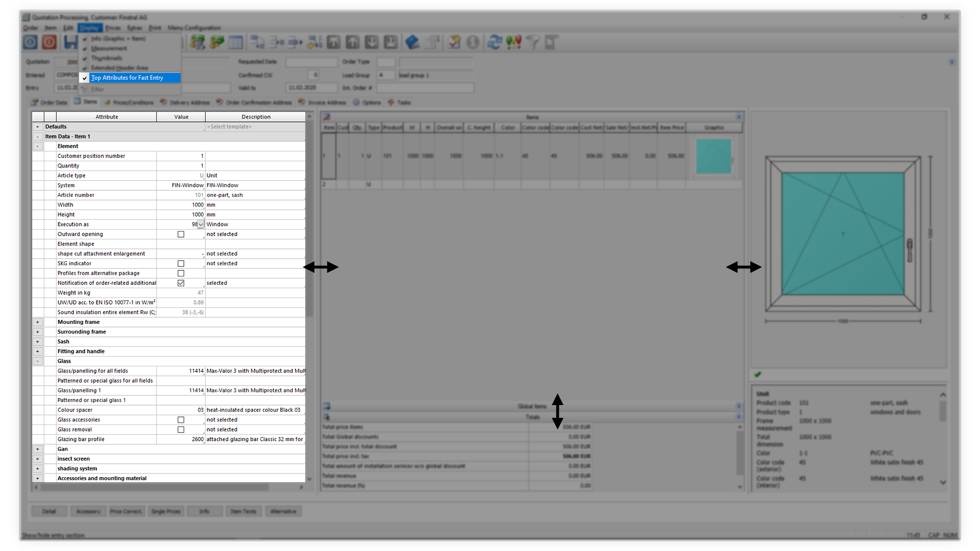Image resolution: width=980 pixels, height=551 pixels.
Task: Open the Menu Configuration menu
Action: pos(194,28)
